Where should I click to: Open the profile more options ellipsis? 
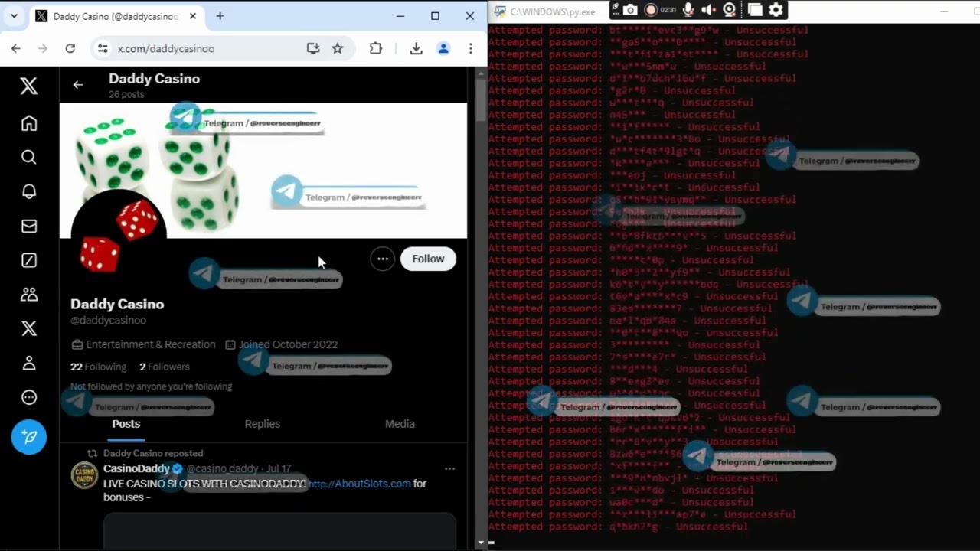(382, 259)
